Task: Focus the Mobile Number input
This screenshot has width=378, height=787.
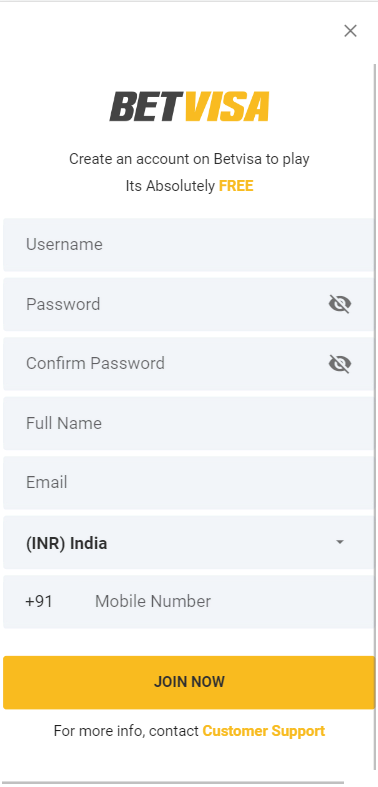Action: (x=231, y=601)
